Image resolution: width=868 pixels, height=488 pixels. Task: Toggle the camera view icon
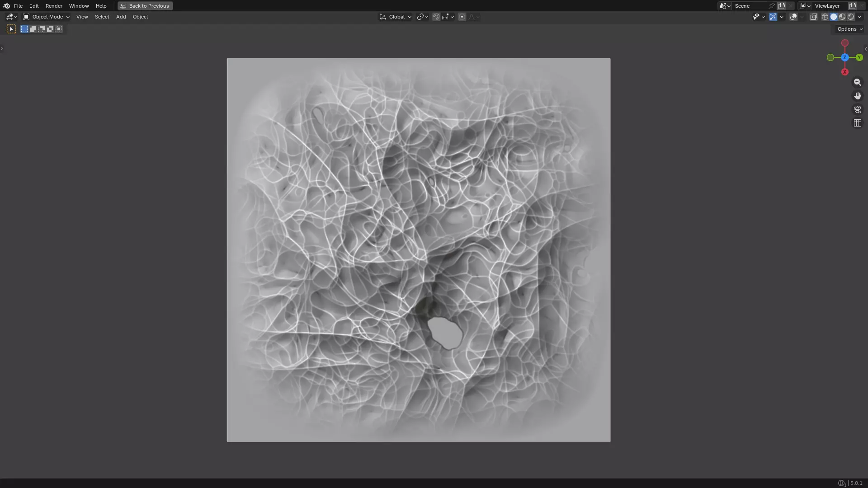pos(857,109)
